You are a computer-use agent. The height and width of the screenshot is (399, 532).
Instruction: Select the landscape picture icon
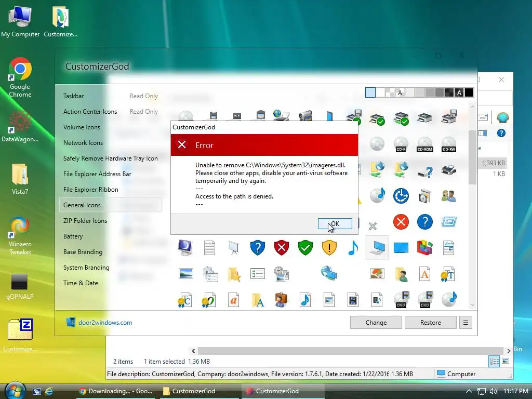coord(185,273)
